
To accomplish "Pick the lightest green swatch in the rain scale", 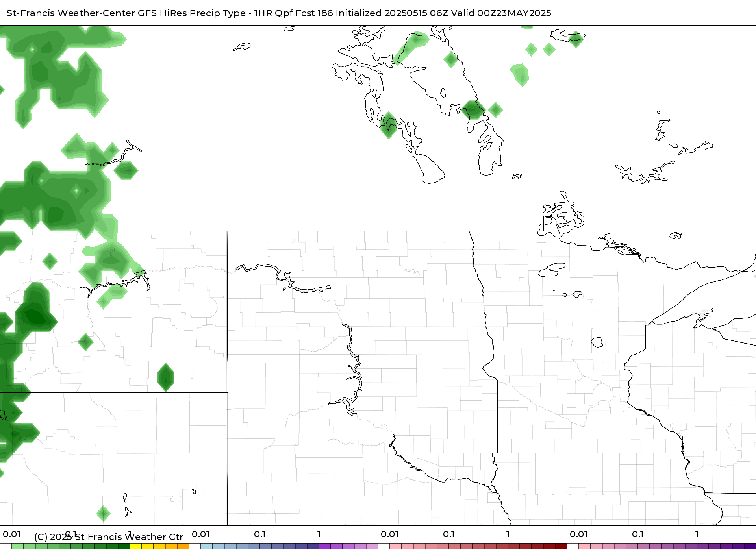I will [18, 546].
